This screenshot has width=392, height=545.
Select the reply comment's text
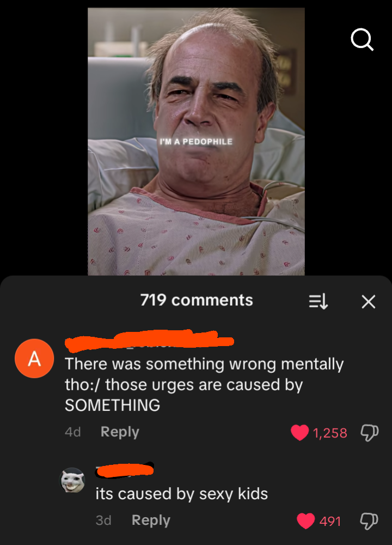[x=182, y=494]
